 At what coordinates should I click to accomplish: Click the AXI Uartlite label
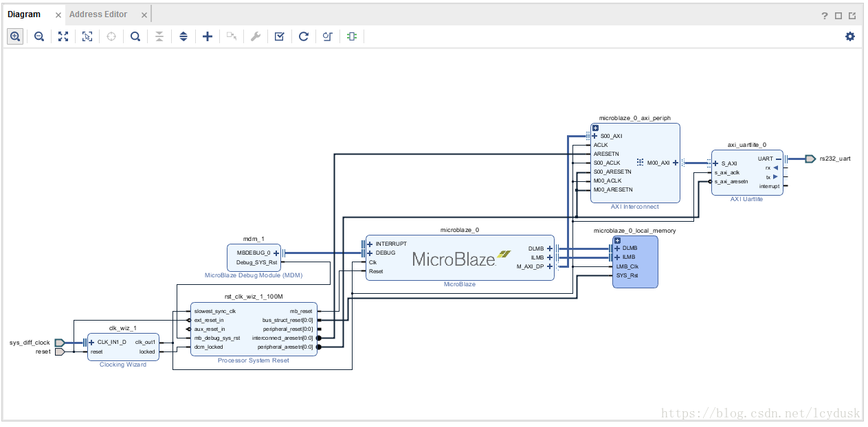click(x=746, y=199)
